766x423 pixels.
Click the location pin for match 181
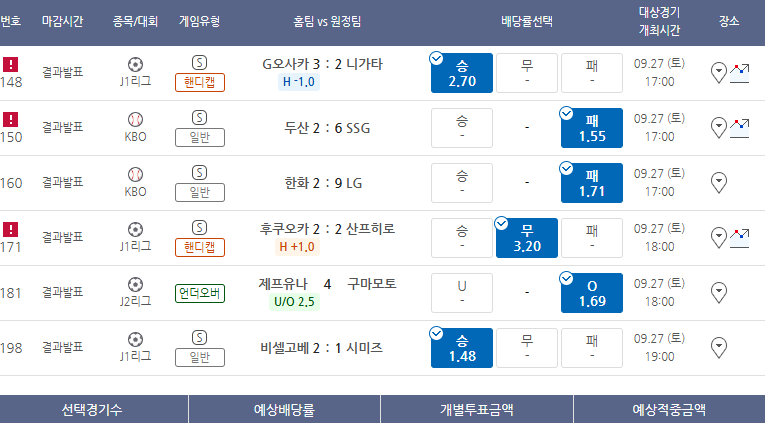click(718, 293)
